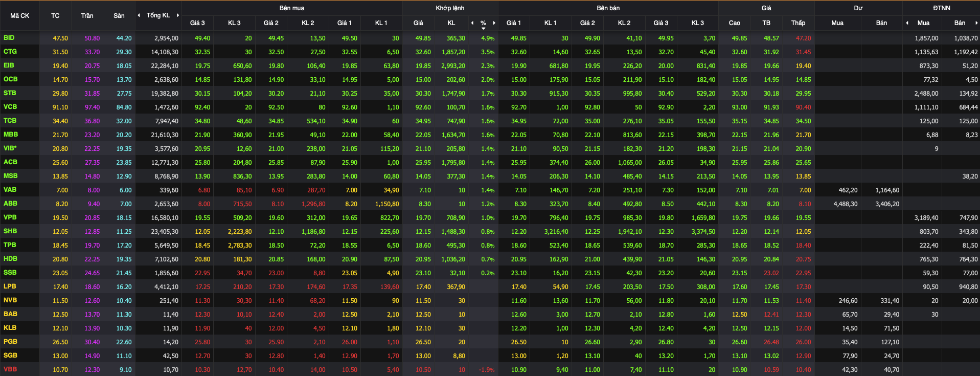Click the Cao column header

734,23
